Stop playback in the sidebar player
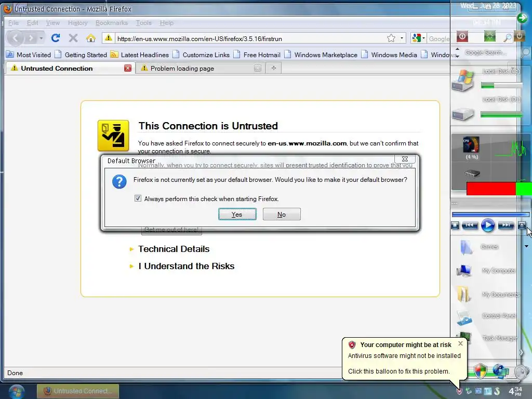 click(455, 225)
